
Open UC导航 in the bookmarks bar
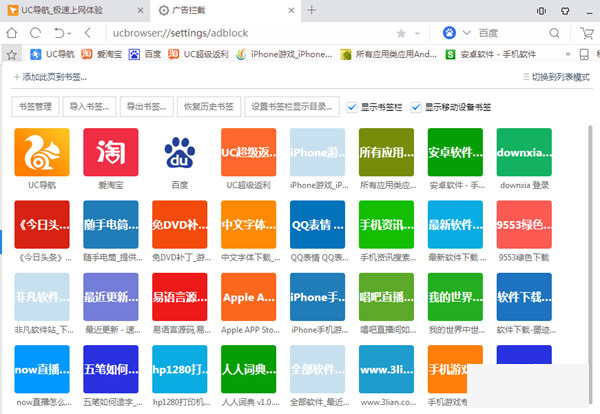tap(52, 54)
